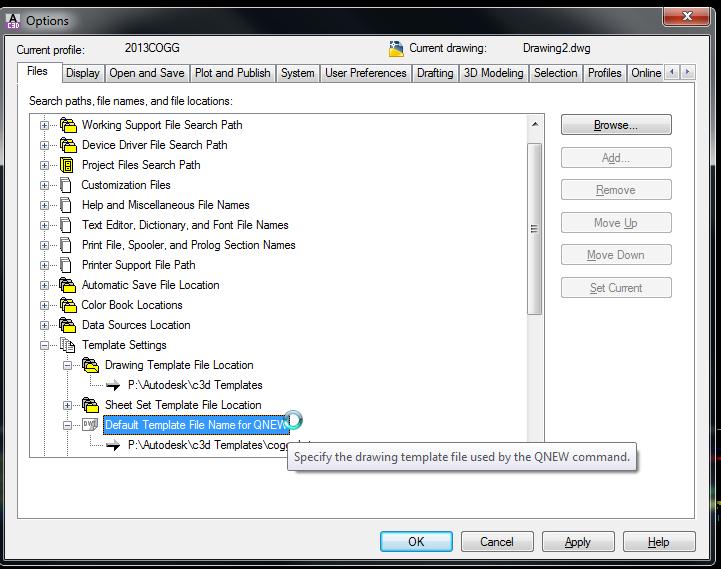Click the arrow icon beside the QNEW template path
The width and height of the screenshot is (721, 569).
click(x=113, y=445)
